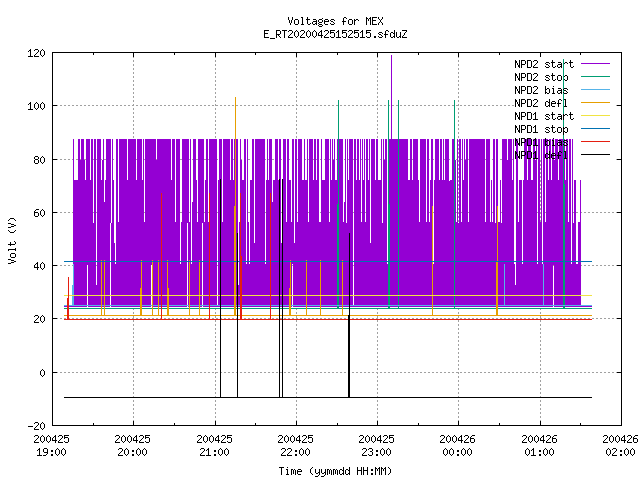This screenshot has width=640, height=480.
Task: Click the 'NPD1 bias' legend label
Action: click(x=541, y=142)
